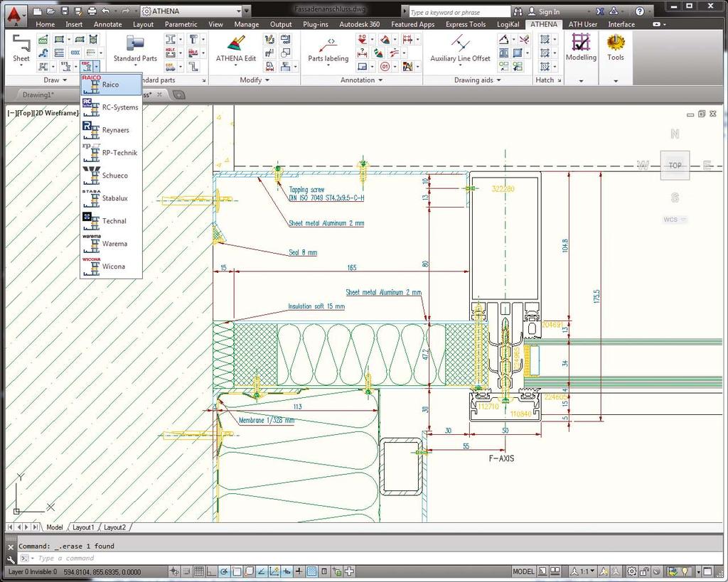Expand the Annotation panel
The height and width of the screenshot is (582, 728).
tap(362, 80)
